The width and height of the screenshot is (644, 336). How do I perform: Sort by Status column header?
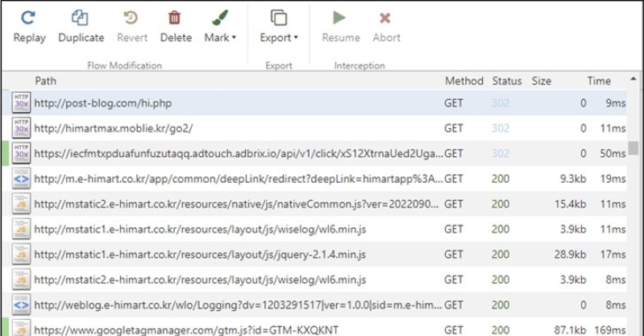(506, 81)
